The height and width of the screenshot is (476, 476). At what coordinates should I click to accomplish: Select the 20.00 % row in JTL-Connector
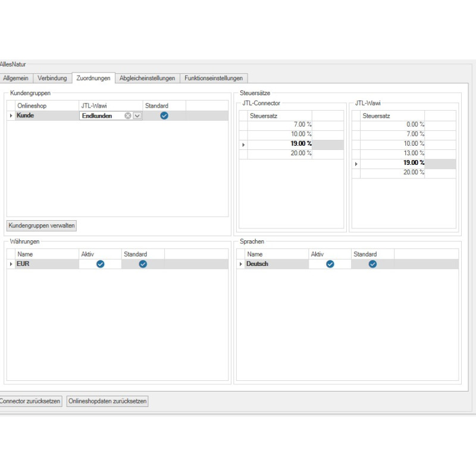tap(280, 154)
